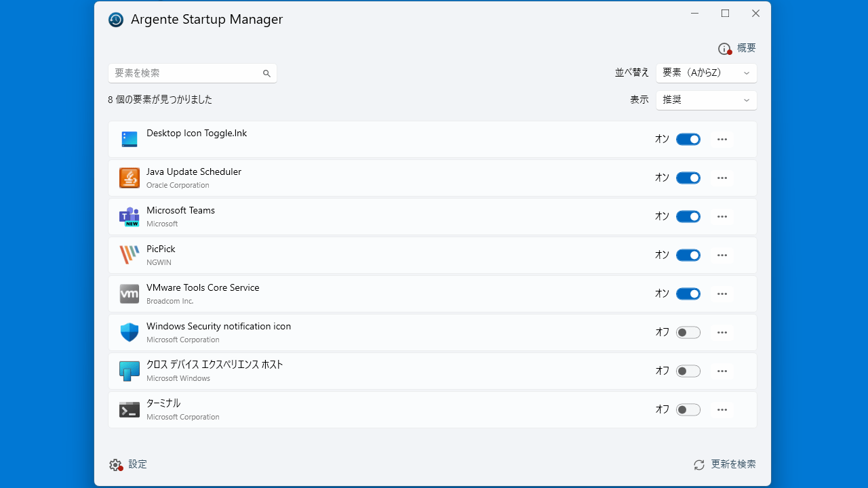The height and width of the screenshot is (488, 868).
Task: Turn off Desktop Icon Toggle.lnk startup switch
Action: (x=688, y=139)
